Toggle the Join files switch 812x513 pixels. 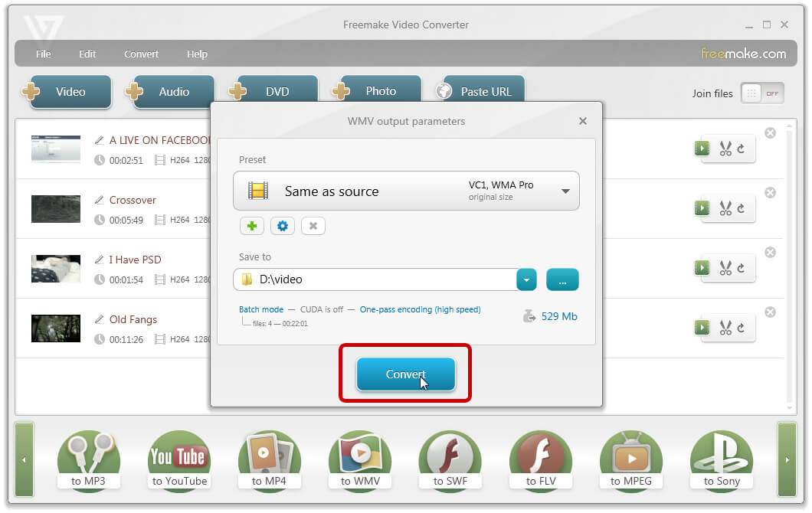point(761,93)
